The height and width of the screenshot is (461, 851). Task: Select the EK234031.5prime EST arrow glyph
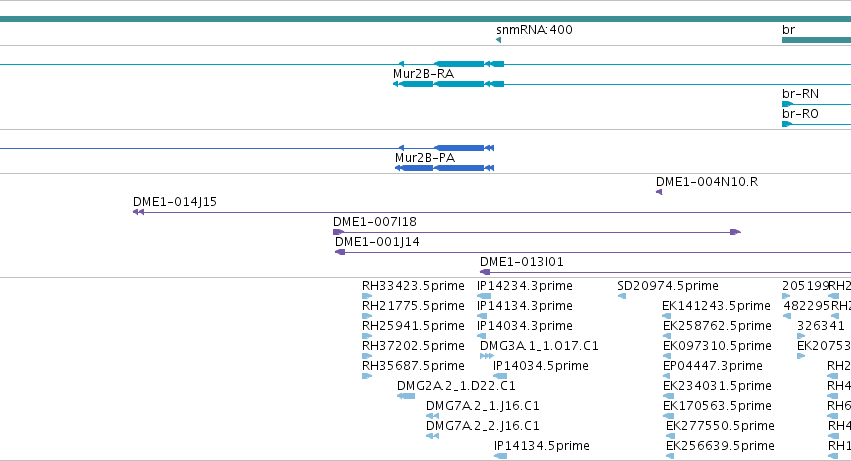667,396
